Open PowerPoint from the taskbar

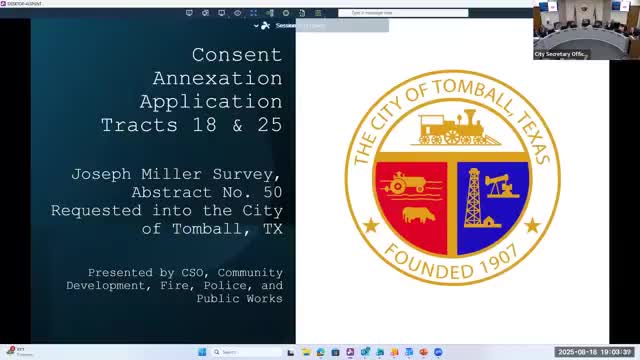tap(424, 352)
